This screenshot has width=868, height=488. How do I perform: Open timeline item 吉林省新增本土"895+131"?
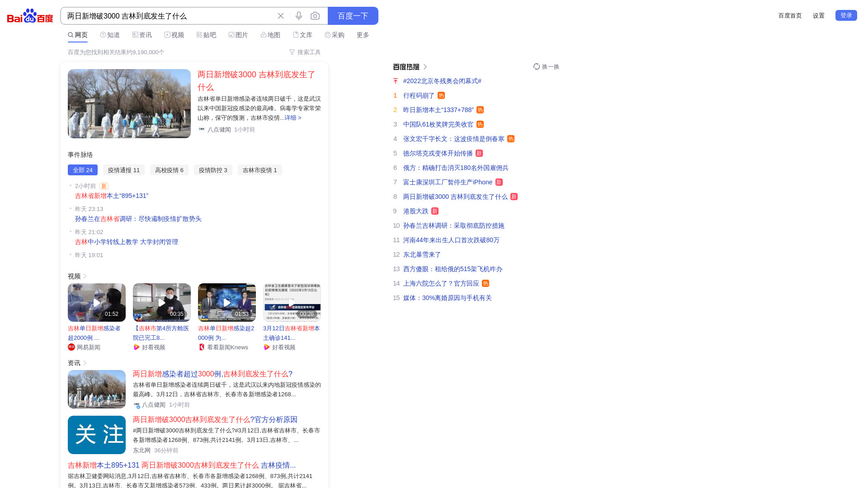[x=112, y=196]
